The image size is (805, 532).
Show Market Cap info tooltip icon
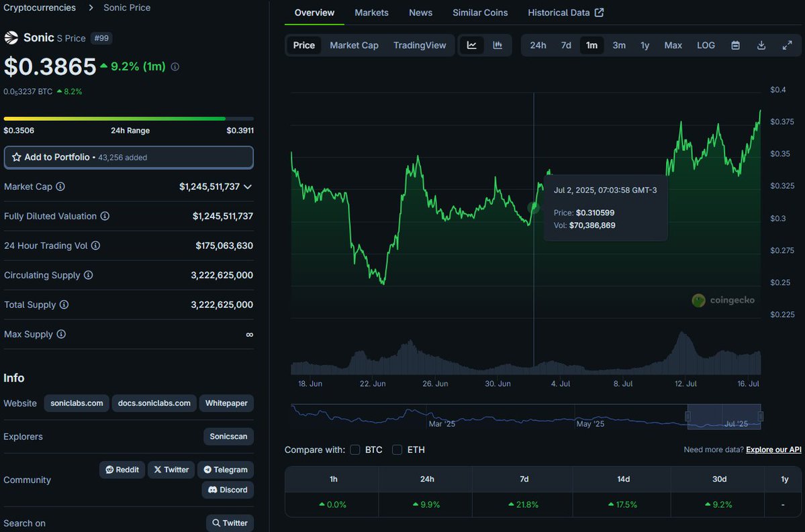click(60, 187)
